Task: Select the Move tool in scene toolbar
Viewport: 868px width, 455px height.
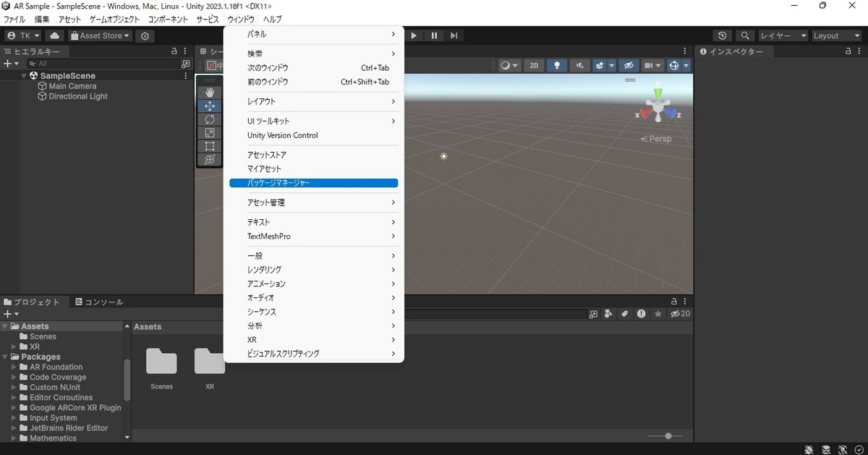Action: [x=210, y=106]
